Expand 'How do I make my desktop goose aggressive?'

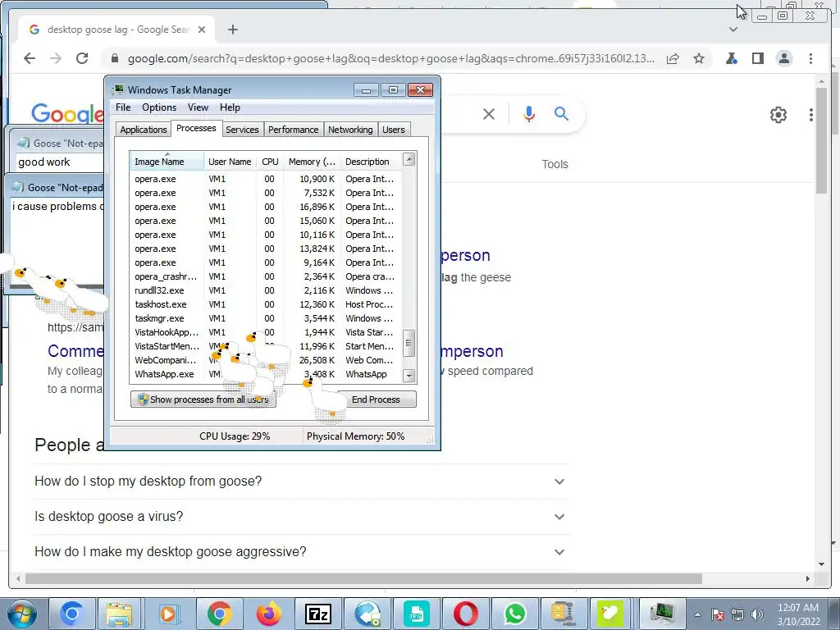coord(300,552)
